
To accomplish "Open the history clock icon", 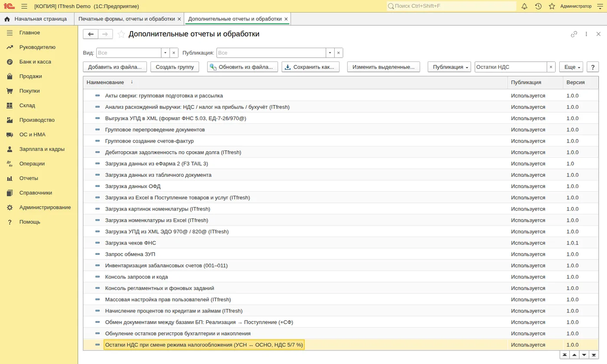I will pyautogui.click(x=538, y=6).
